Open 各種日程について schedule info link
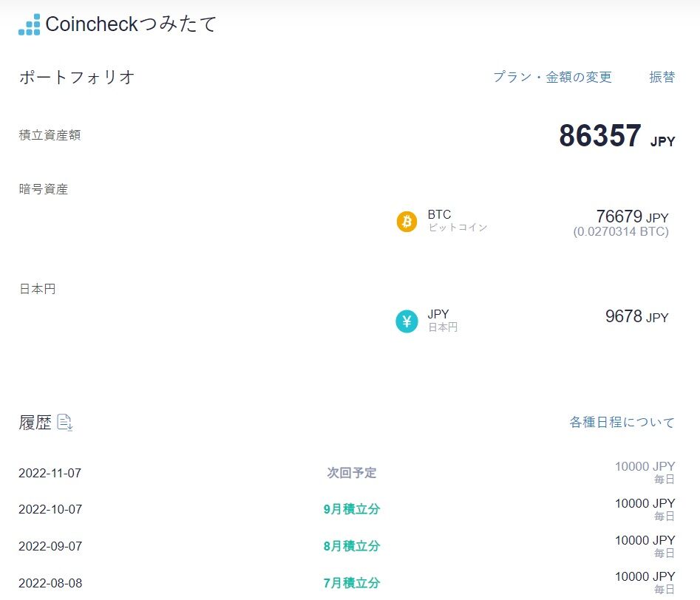Screen dimensions: 700x600 [622, 423]
